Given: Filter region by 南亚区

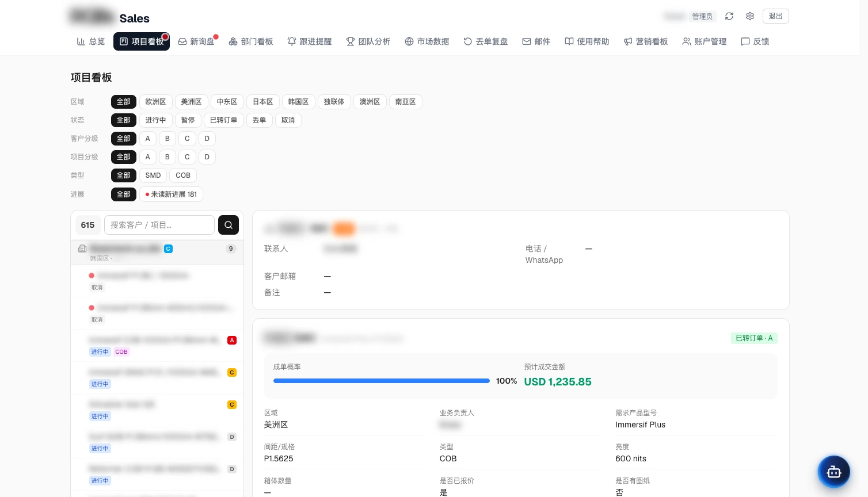Looking at the screenshot, I should coord(405,102).
